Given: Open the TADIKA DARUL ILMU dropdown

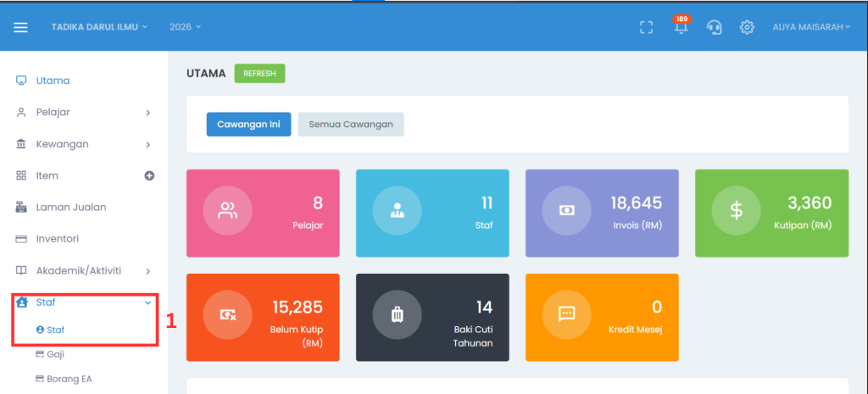Looking at the screenshot, I should point(100,26).
